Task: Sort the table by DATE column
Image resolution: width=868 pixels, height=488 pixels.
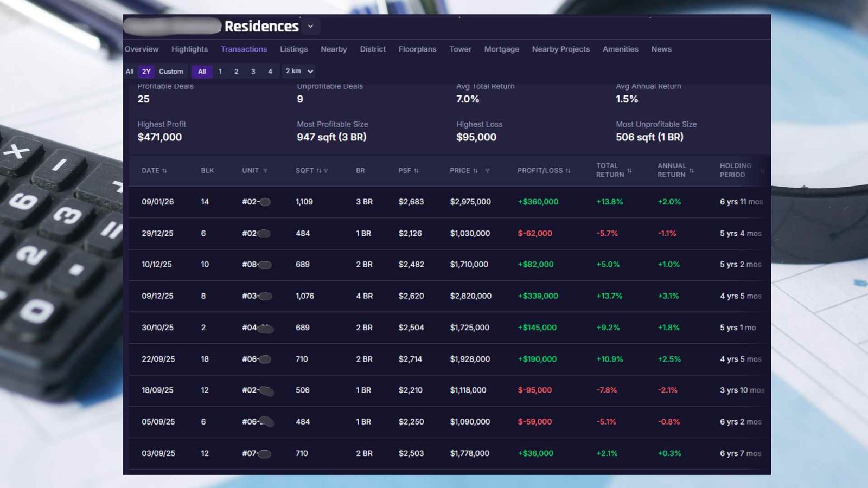Action: click(164, 171)
